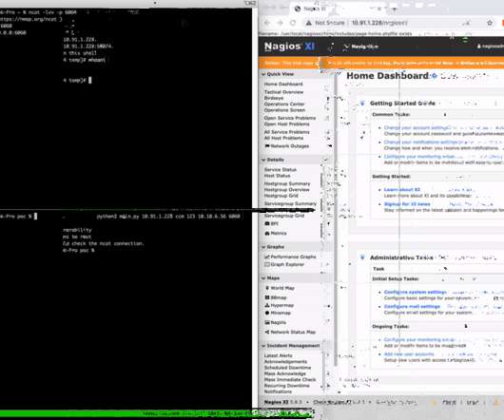Open Mass Acknowledge page

click(284, 373)
